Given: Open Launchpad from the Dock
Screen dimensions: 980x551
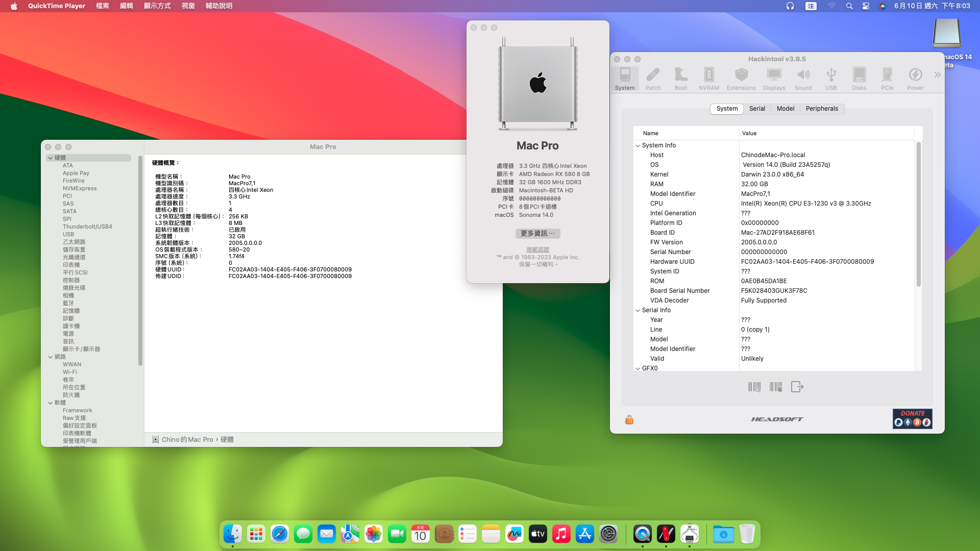Looking at the screenshot, I should point(256,534).
